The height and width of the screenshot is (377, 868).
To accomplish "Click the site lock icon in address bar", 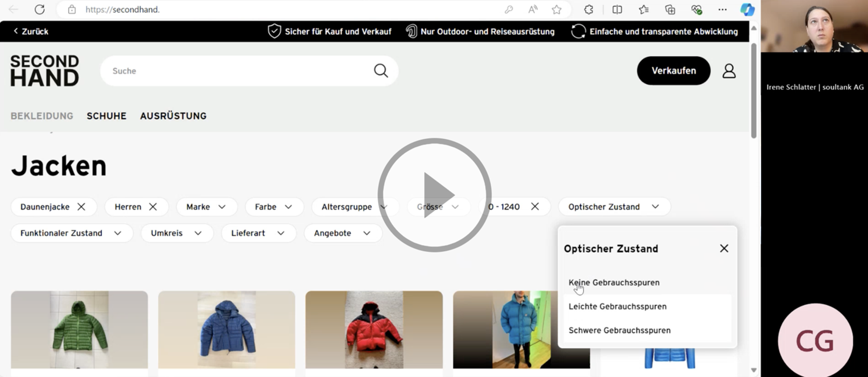I will (x=72, y=9).
